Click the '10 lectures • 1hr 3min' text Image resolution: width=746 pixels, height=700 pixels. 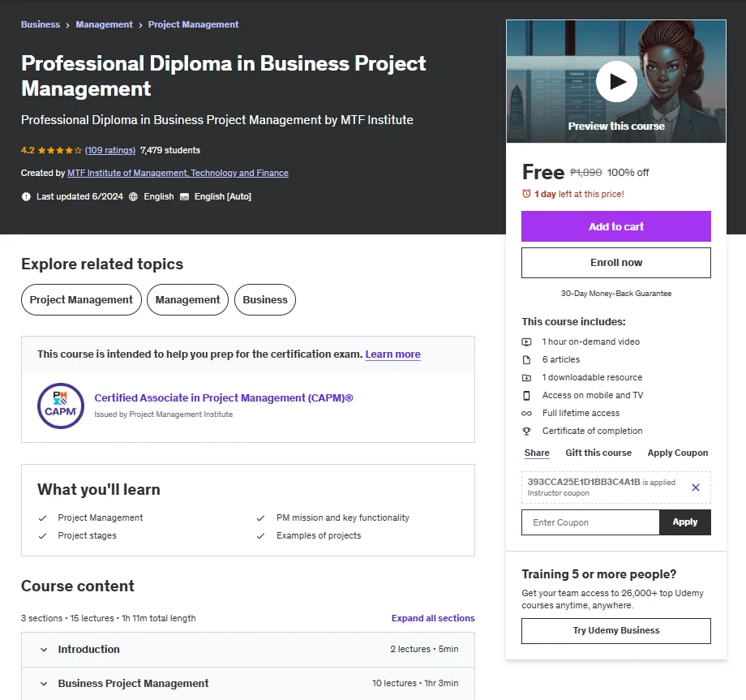(415, 683)
